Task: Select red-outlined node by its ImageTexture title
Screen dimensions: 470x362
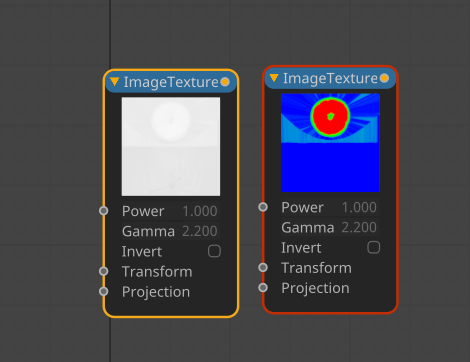Action: click(x=330, y=78)
